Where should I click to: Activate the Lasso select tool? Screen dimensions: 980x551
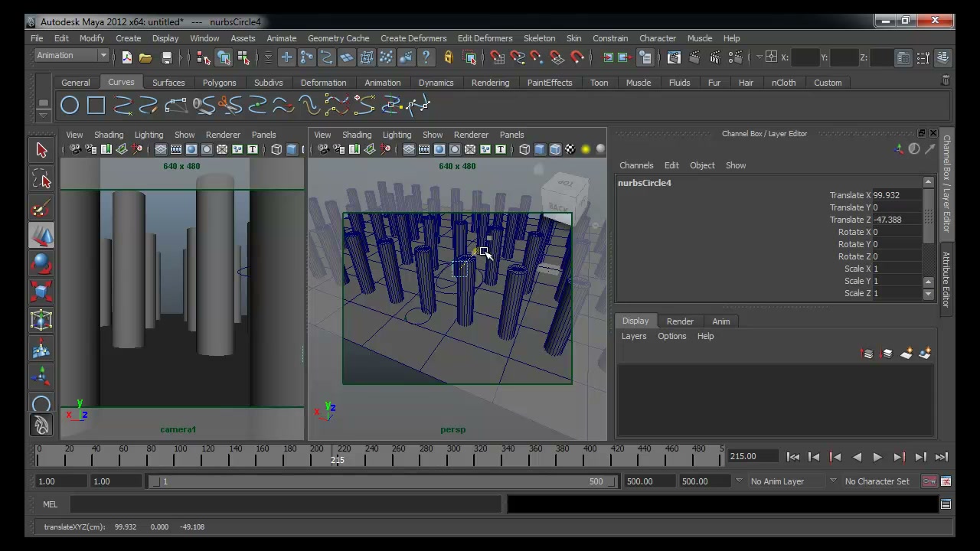point(41,179)
